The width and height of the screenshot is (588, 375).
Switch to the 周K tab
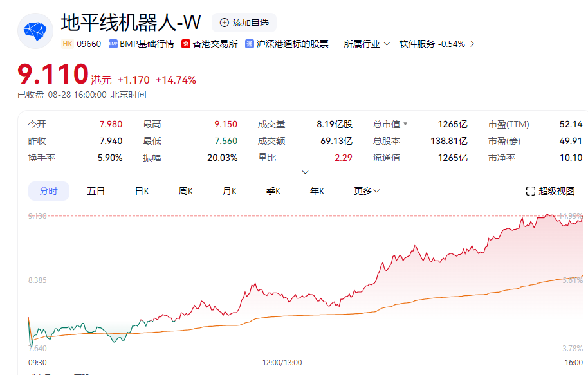click(x=186, y=191)
